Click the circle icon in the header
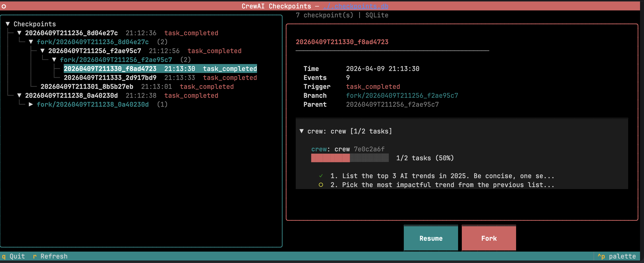This screenshot has width=644, height=263. pyautogui.click(x=4, y=6)
